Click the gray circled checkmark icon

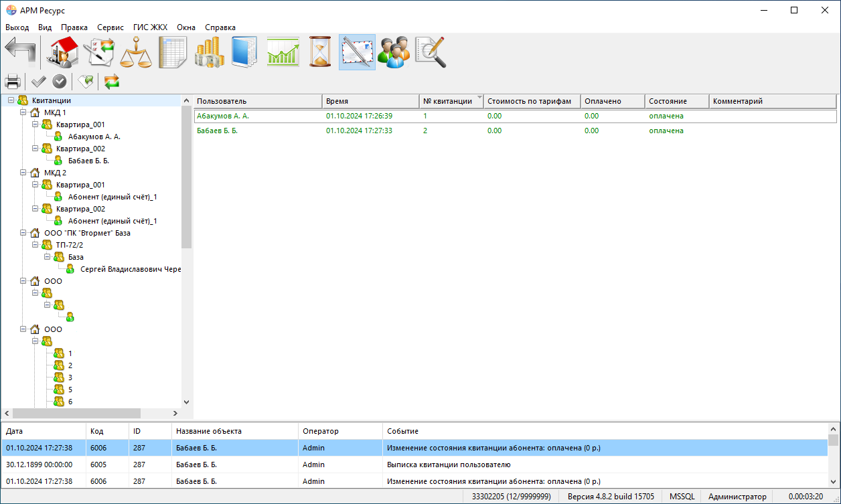click(x=60, y=82)
